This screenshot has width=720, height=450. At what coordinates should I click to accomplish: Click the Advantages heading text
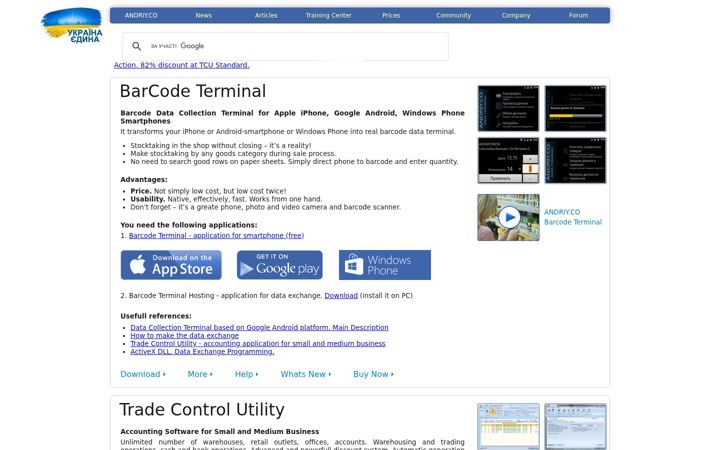pos(144,180)
